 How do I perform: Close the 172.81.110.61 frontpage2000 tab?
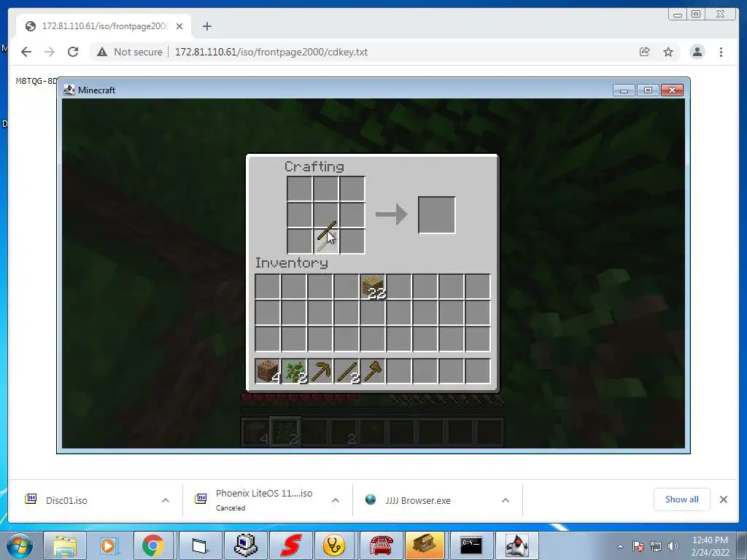click(x=179, y=26)
